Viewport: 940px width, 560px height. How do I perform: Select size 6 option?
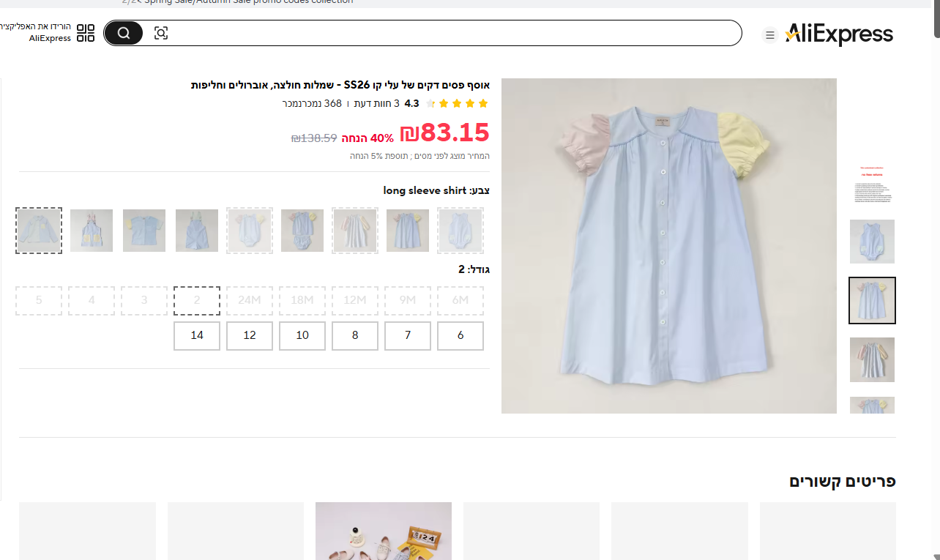pos(460,336)
